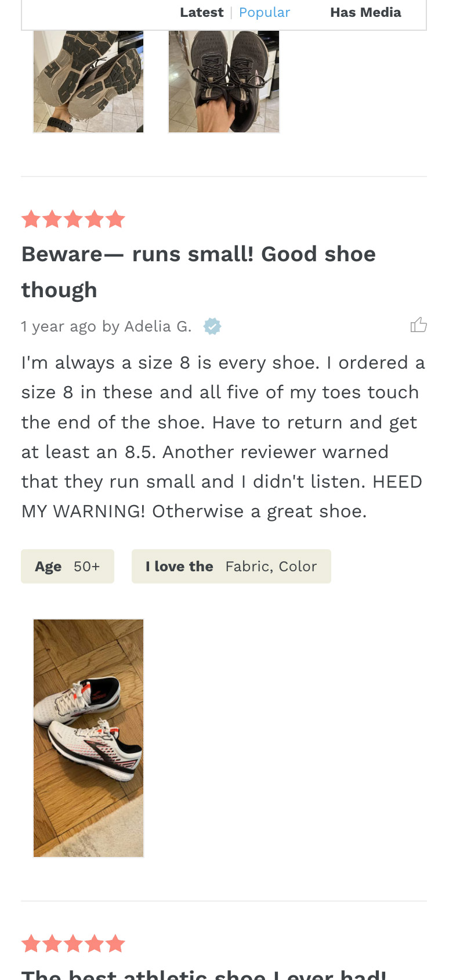Click first star of the bottom review rating
This screenshot has width=449, height=980.
(x=31, y=944)
